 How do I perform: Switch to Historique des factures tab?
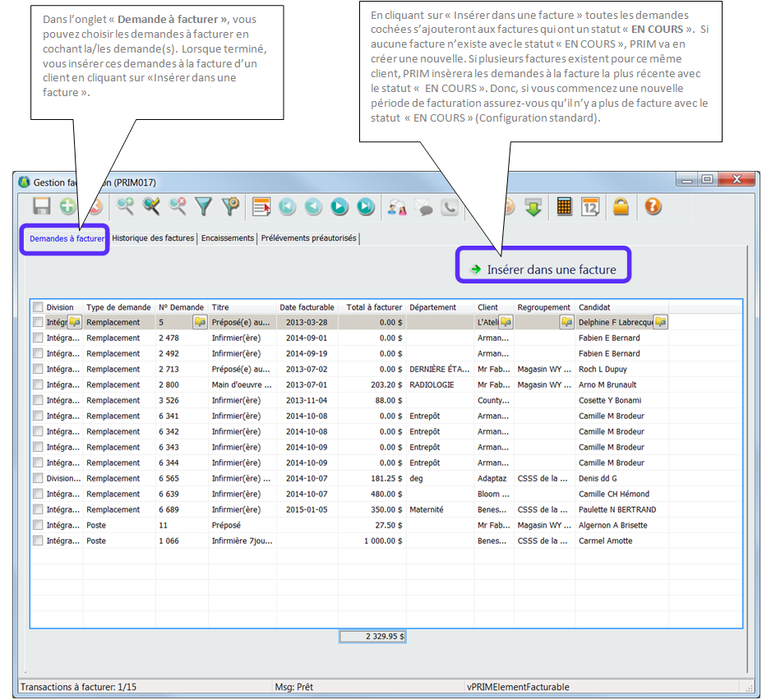tap(153, 238)
